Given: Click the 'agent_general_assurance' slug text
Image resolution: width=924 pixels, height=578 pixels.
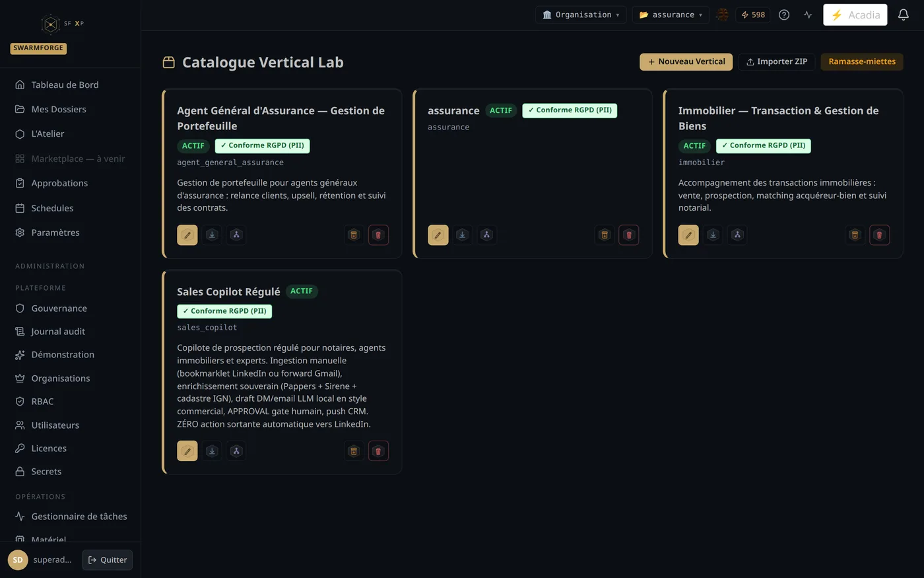Looking at the screenshot, I should pos(230,163).
